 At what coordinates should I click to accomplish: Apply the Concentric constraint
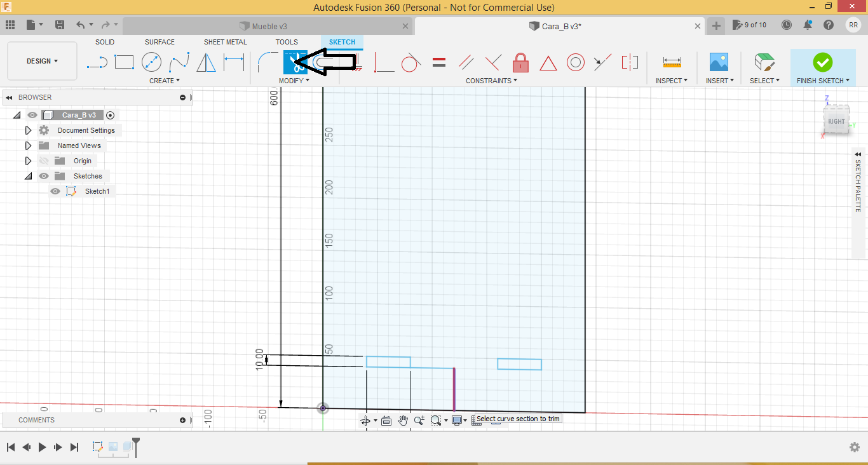point(576,62)
